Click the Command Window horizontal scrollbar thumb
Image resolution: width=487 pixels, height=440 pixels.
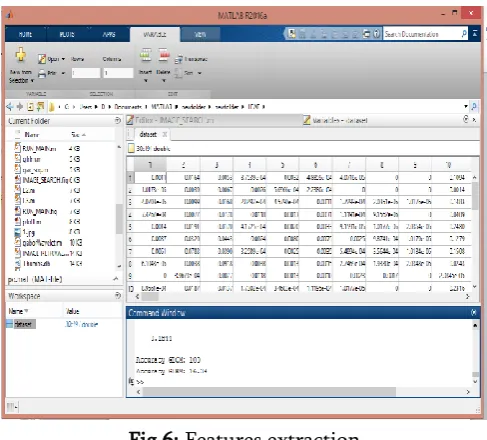click(x=269, y=392)
